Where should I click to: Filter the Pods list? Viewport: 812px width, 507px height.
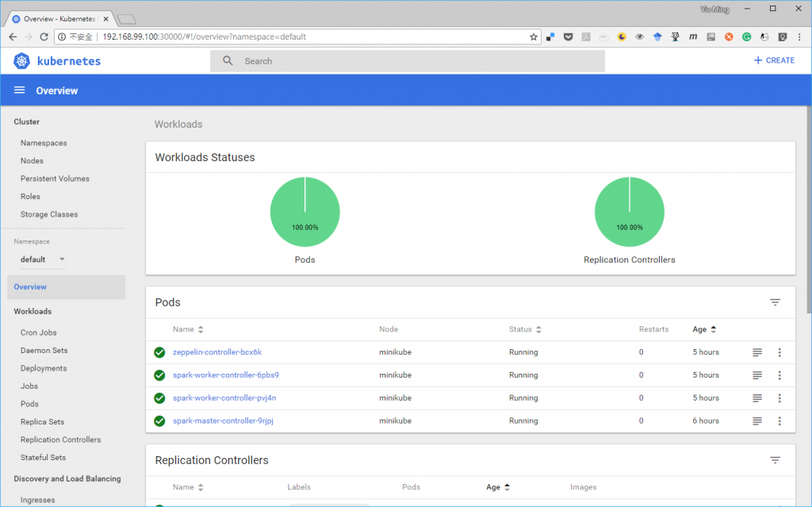775,302
